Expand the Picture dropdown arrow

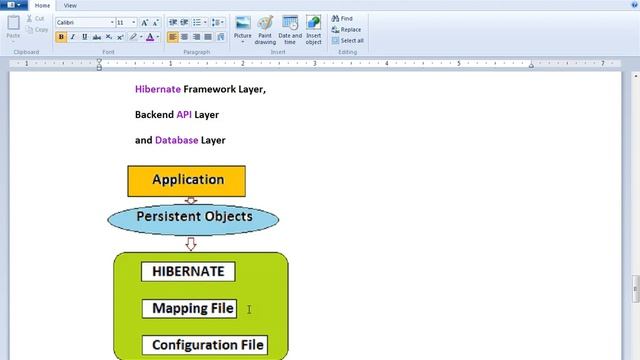(x=242, y=42)
